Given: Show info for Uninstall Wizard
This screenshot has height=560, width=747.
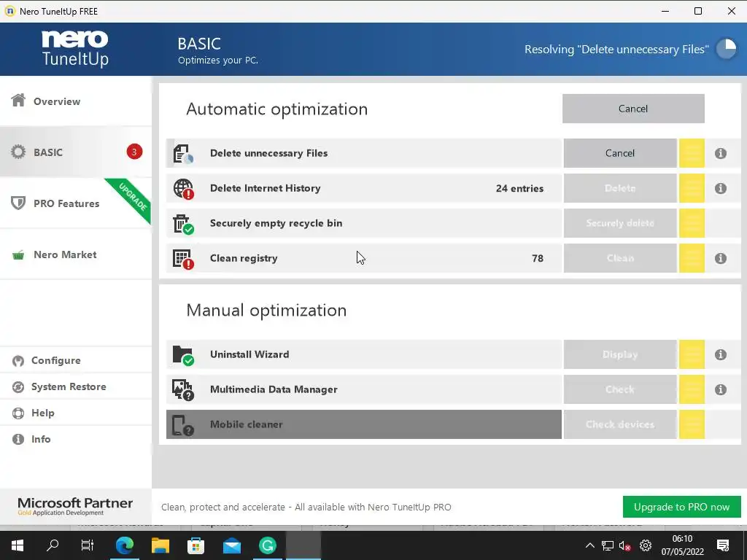Looking at the screenshot, I should (x=720, y=354).
